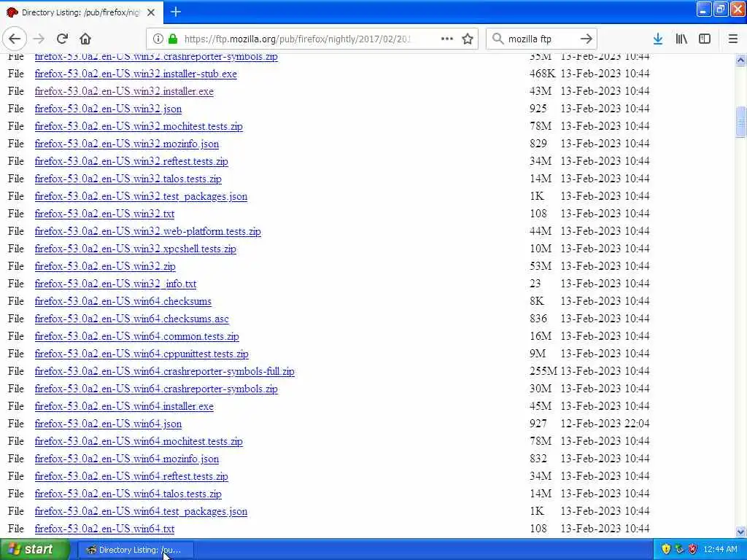Open win32.test_packages.json link
This screenshot has height=560, width=747.
(141, 196)
